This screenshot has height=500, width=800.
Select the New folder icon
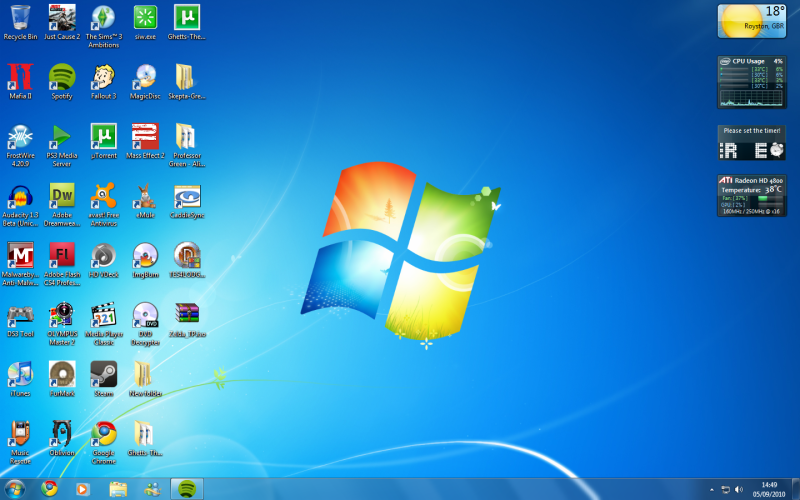145,379
